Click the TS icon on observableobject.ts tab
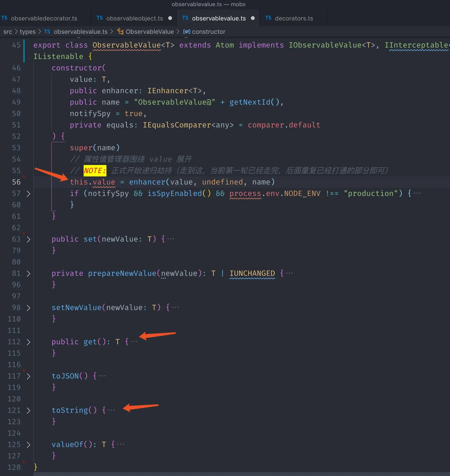This screenshot has height=476, width=450. (x=100, y=18)
